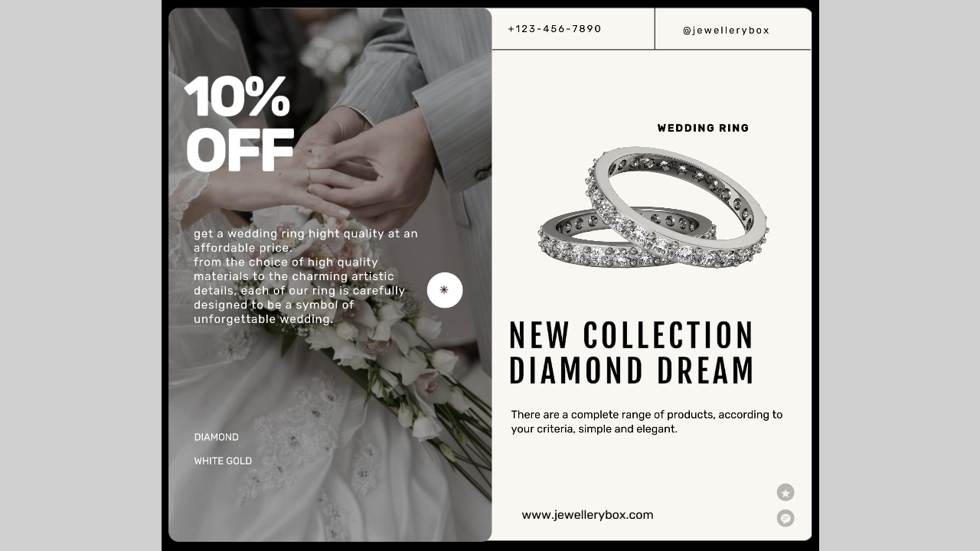Click the +123-456-7890 phone number

pos(554,29)
